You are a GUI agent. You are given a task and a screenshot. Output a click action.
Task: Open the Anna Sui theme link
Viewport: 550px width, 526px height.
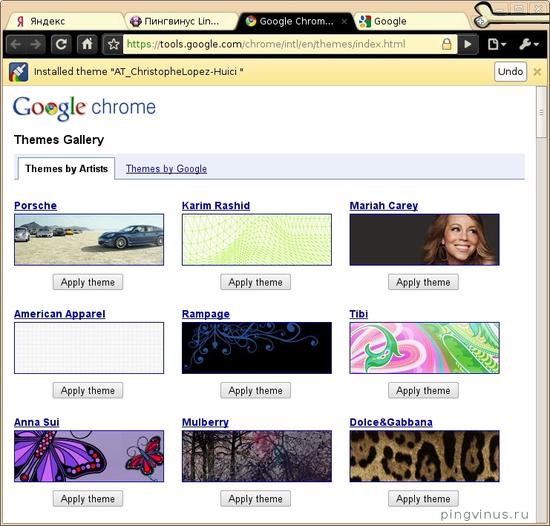click(36, 422)
